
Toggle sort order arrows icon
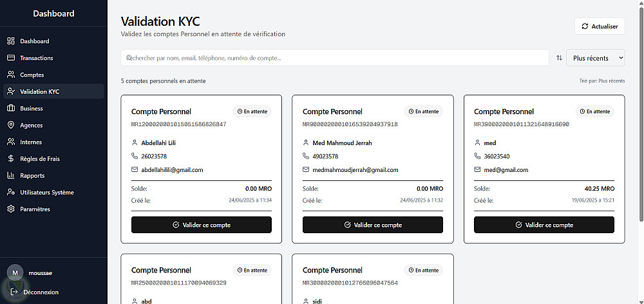[559, 58]
